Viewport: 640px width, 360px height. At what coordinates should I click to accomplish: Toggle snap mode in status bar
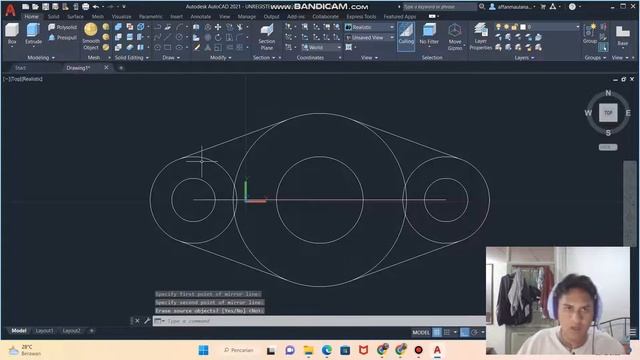[447, 332]
